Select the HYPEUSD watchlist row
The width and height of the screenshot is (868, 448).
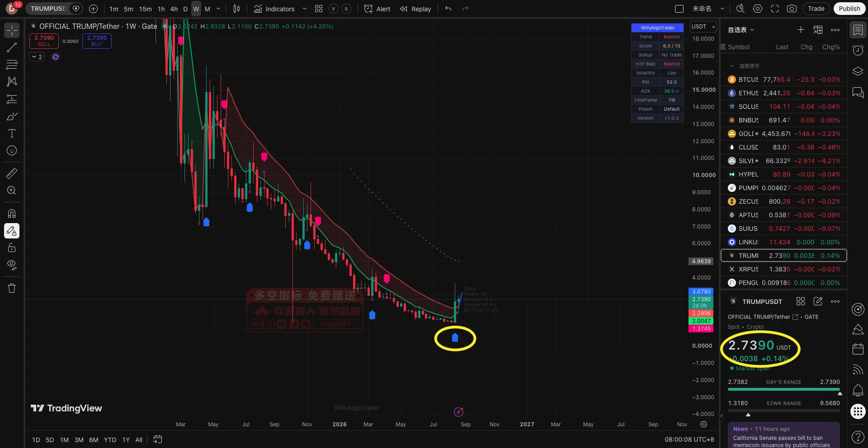784,174
